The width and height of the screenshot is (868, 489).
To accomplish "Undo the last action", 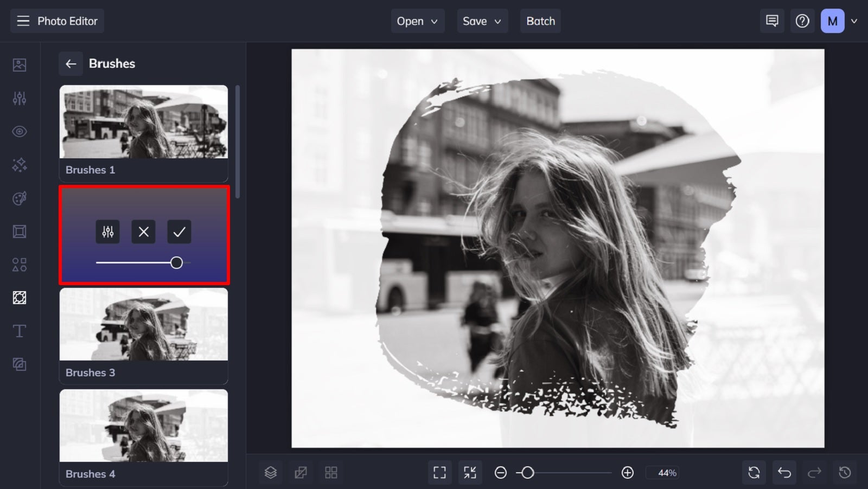I will tap(784, 472).
